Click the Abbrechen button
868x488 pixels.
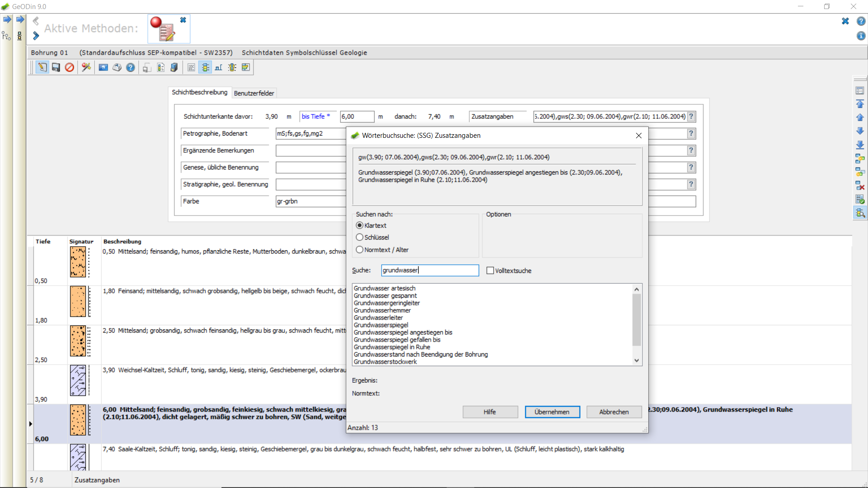(614, 412)
